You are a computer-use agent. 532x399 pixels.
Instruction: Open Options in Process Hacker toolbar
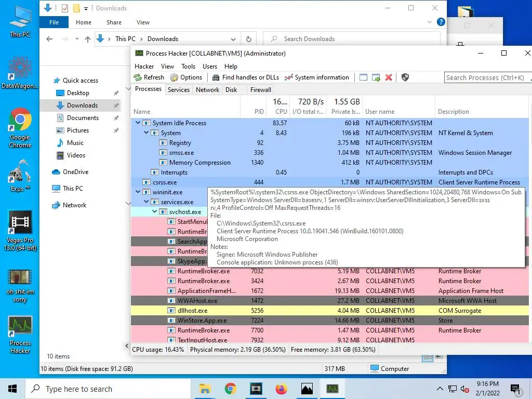click(x=187, y=77)
